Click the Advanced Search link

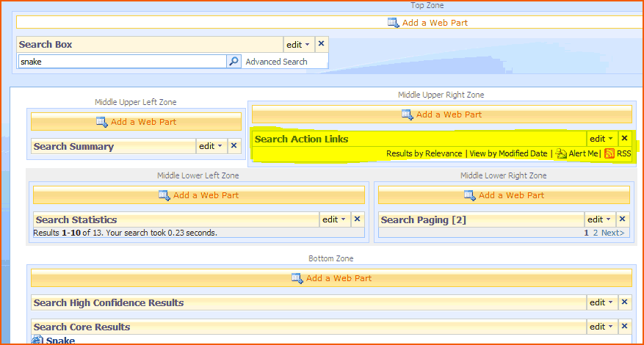pos(276,62)
